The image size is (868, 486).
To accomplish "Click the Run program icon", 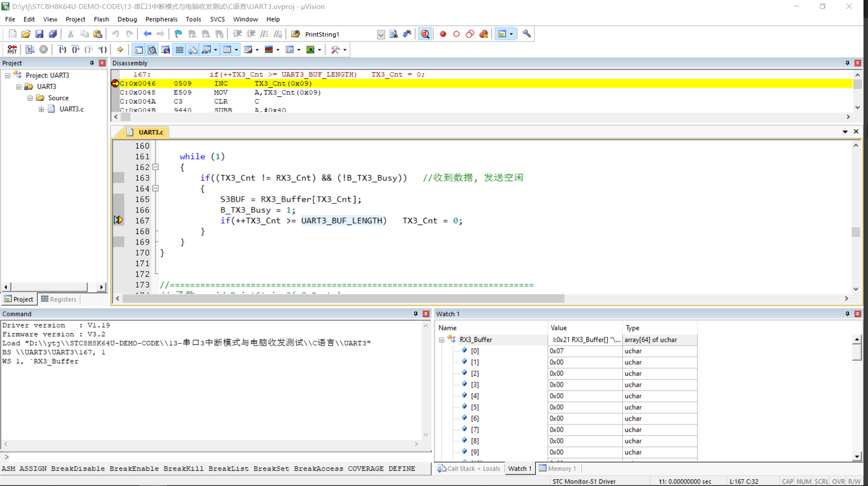I will [x=30, y=49].
